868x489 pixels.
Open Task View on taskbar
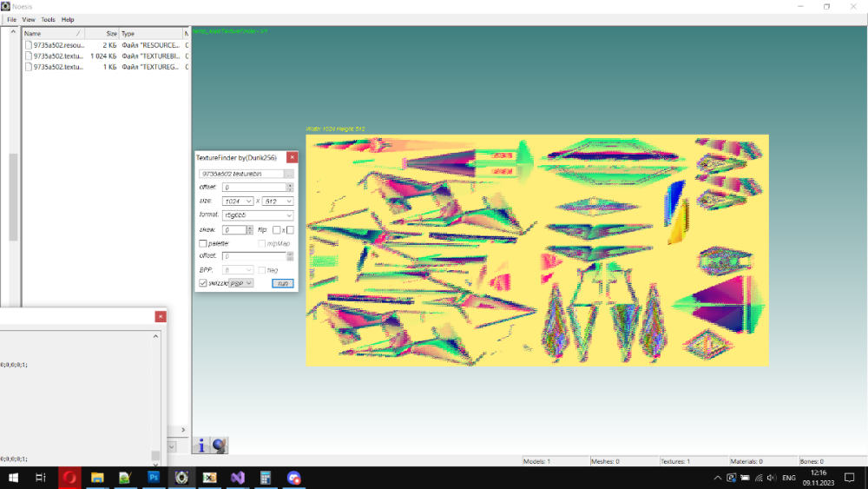41,478
